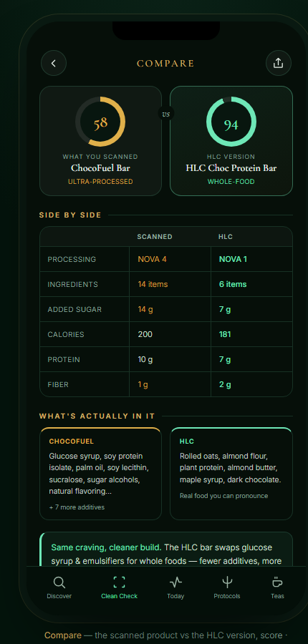Screen dimensions: 308x644
Task: Select the HLC Choc Protein Bar card
Action: point(231,141)
